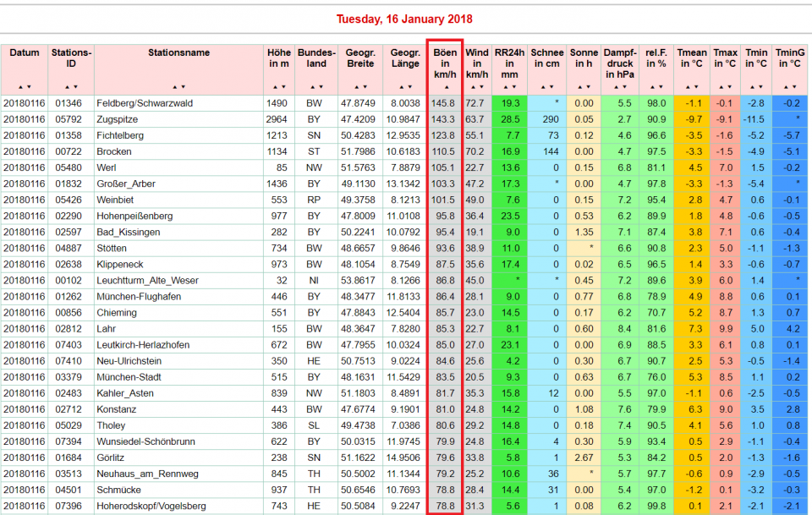Click descending sort arrow under Stationsname

pos(182,87)
